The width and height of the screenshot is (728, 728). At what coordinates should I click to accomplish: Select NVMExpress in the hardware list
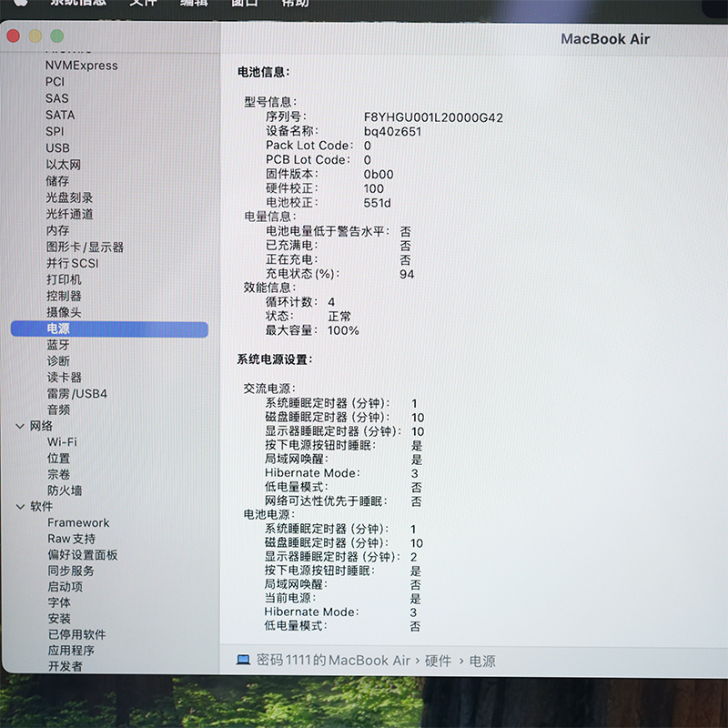[81, 66]
